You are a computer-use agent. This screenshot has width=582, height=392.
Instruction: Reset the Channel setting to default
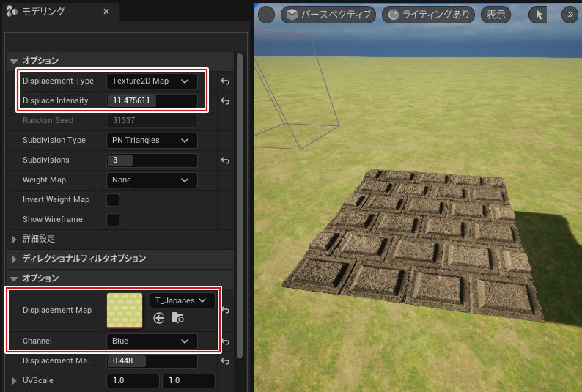(x=225, y=341)
